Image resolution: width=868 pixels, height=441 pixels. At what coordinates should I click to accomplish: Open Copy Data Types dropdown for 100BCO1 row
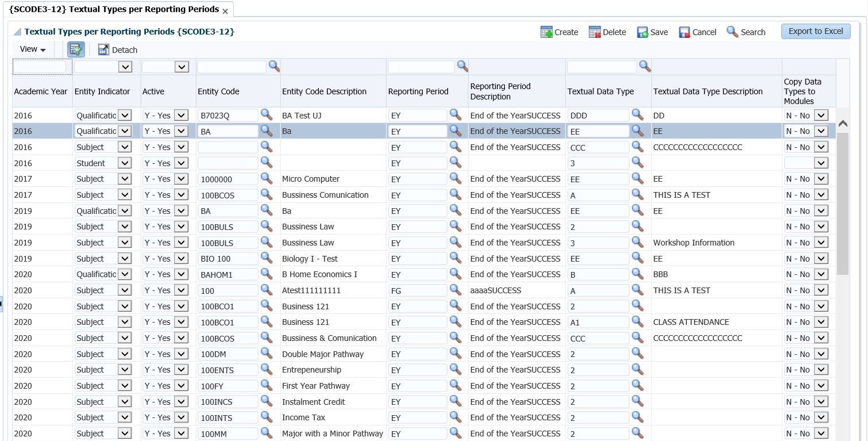coord(820,306)
